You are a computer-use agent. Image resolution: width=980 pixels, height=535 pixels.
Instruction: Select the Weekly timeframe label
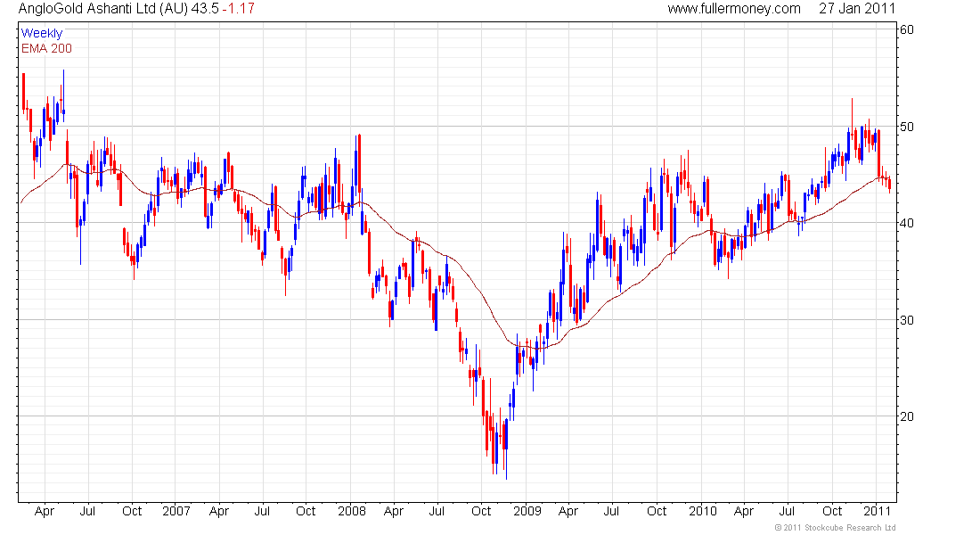[42, 33]
